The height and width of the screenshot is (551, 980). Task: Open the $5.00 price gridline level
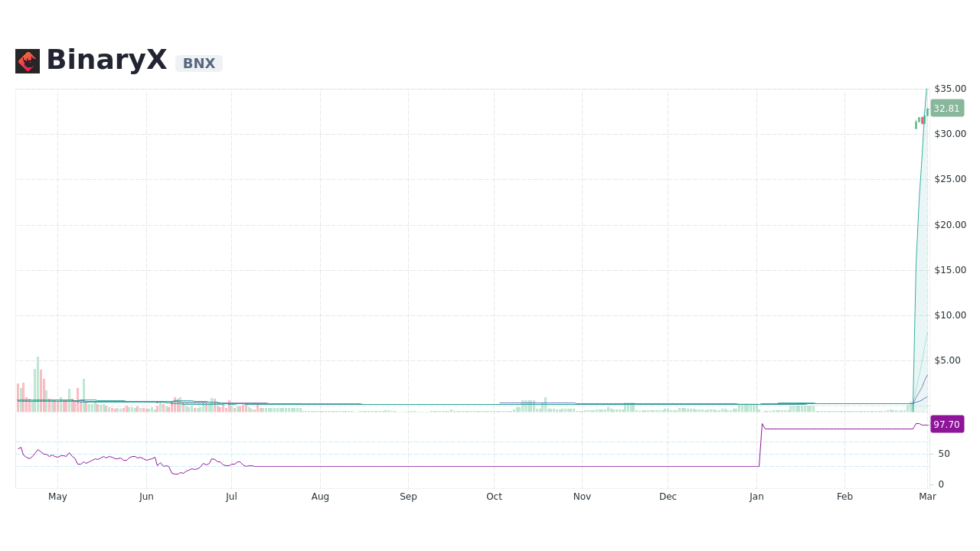(x=948, y=360)
